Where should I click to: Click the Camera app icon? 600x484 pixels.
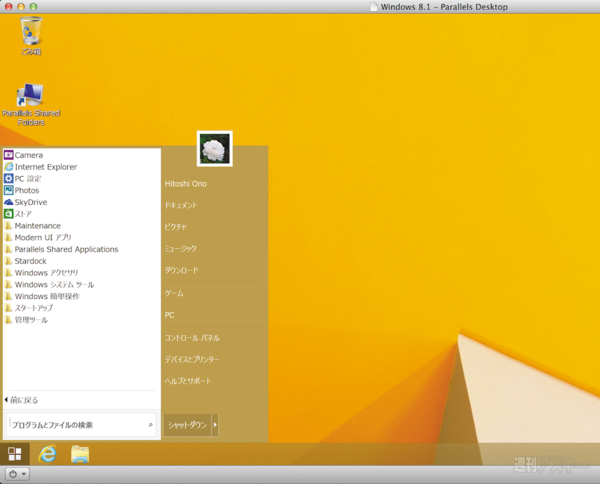coord(8,155)
